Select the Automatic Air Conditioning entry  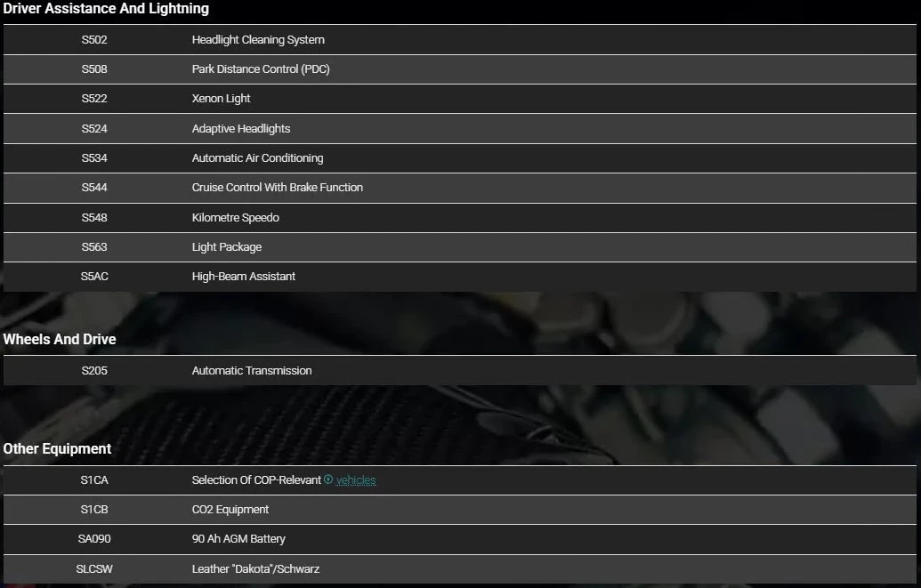[x=257, y=158]
